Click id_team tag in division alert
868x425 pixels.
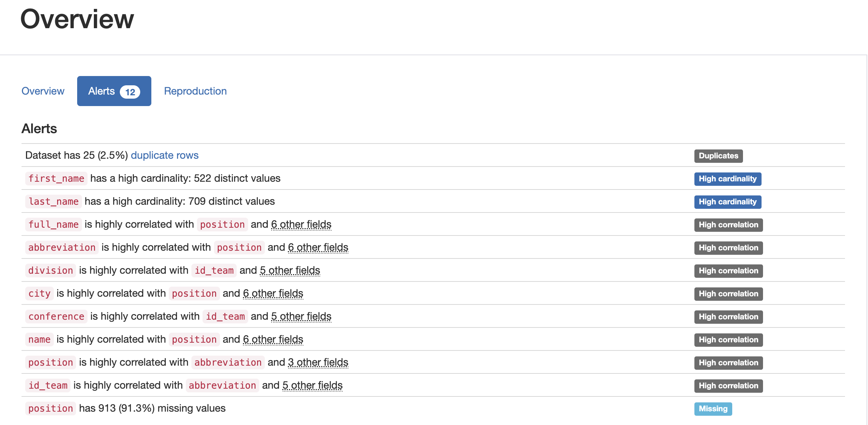214,270
